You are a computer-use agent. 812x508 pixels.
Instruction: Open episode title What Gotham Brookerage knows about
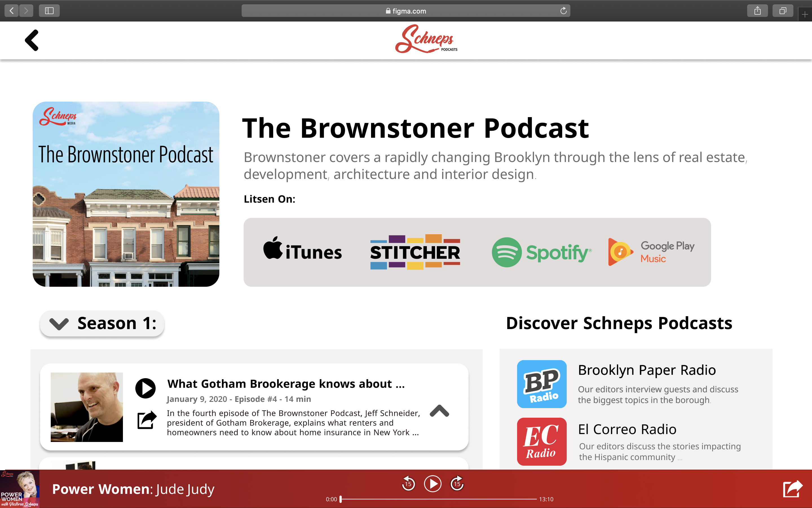tap(286, 384)
